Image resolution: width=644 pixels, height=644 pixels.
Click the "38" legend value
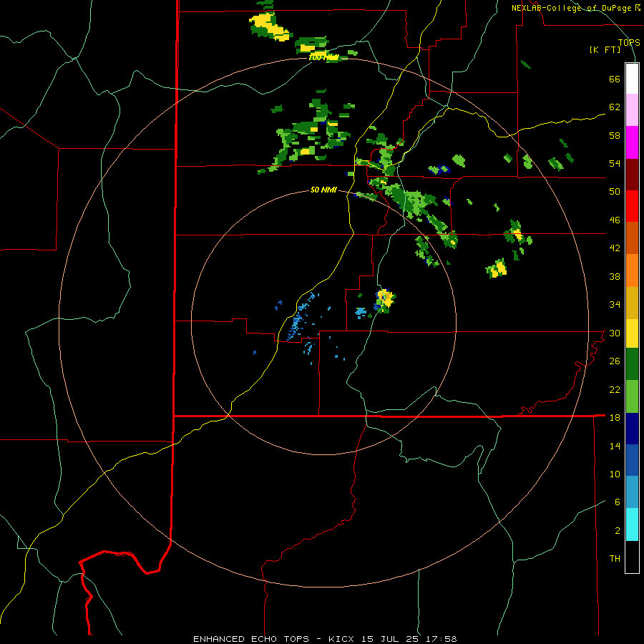click(615, 276)
